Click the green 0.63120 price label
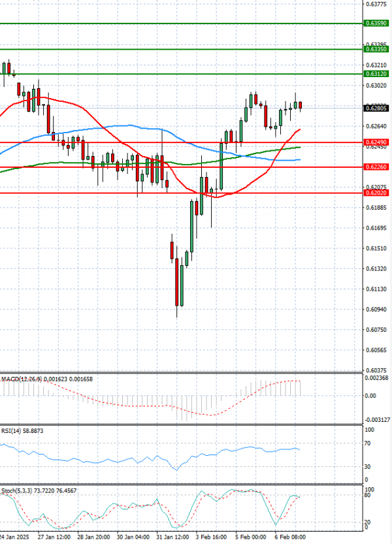The width and height of the screenshot is (392, 544). 376,74
